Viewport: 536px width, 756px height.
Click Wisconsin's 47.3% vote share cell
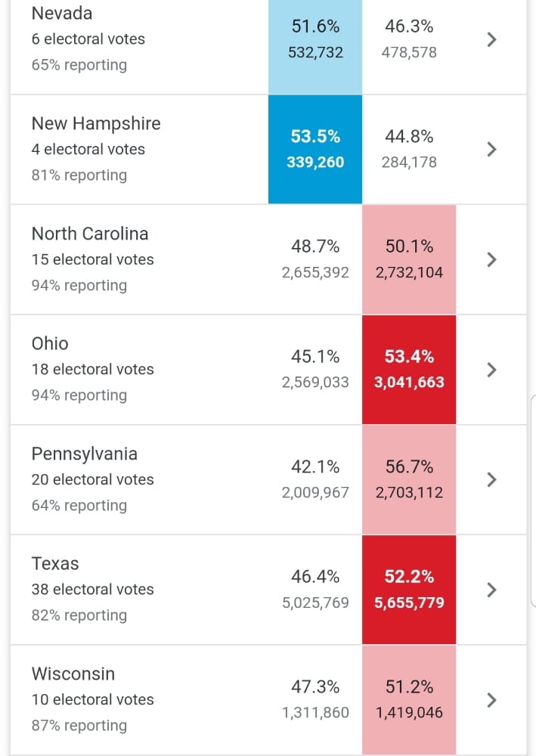[315, 699]
